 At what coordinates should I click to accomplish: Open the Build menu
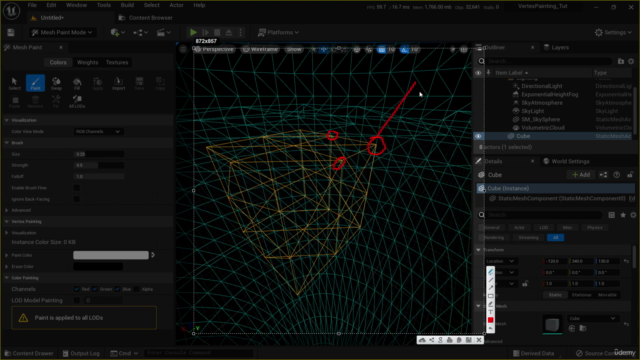pos(127,5)
